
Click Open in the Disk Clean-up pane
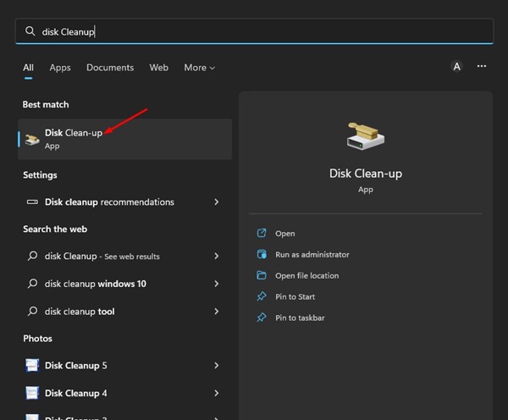tap(285, 234)
